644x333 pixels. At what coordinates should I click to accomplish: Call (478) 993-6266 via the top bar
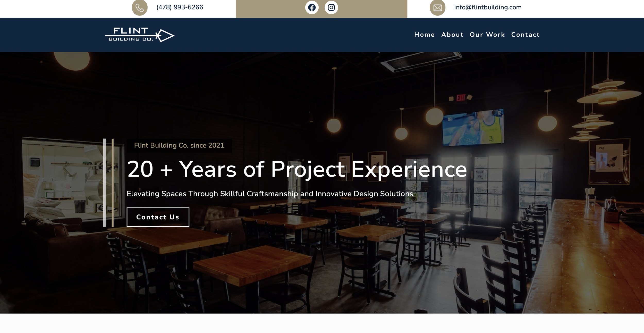point(179,7)
